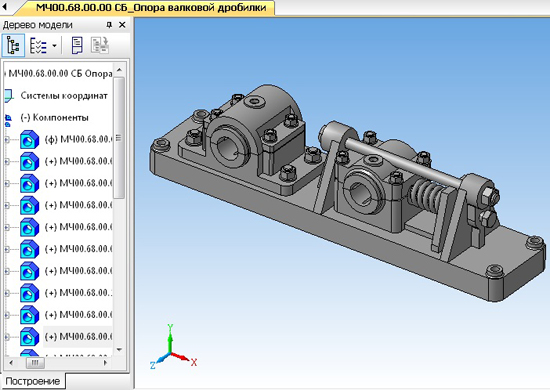
Task: Select the МЧ00.68.00.00 СБ document tab
Action: tap(151, 7)
